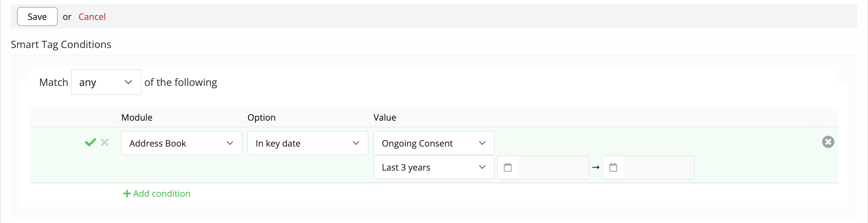
Task: Remove the condition row using the circled X
Action: [828, 142]
